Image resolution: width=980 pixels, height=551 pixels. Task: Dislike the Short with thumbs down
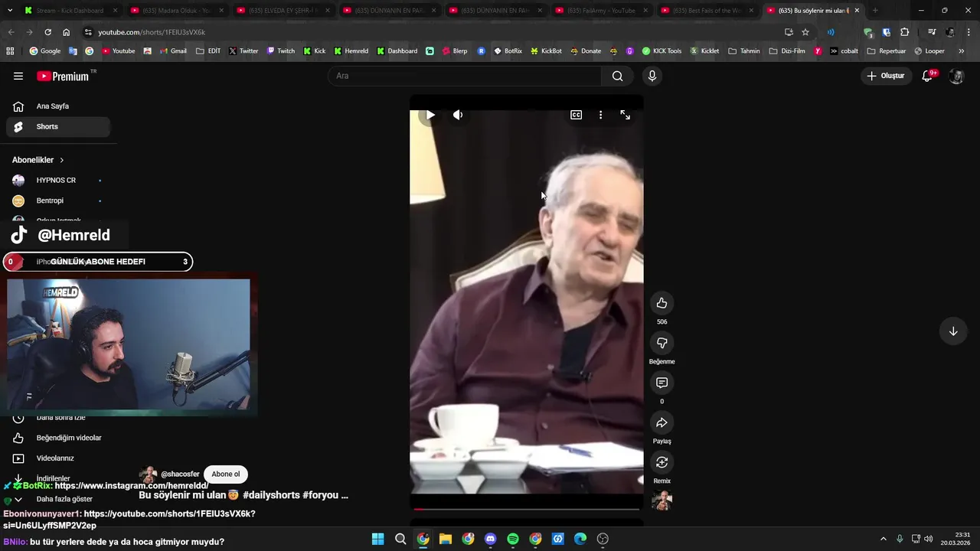click(x=662, y=343)
